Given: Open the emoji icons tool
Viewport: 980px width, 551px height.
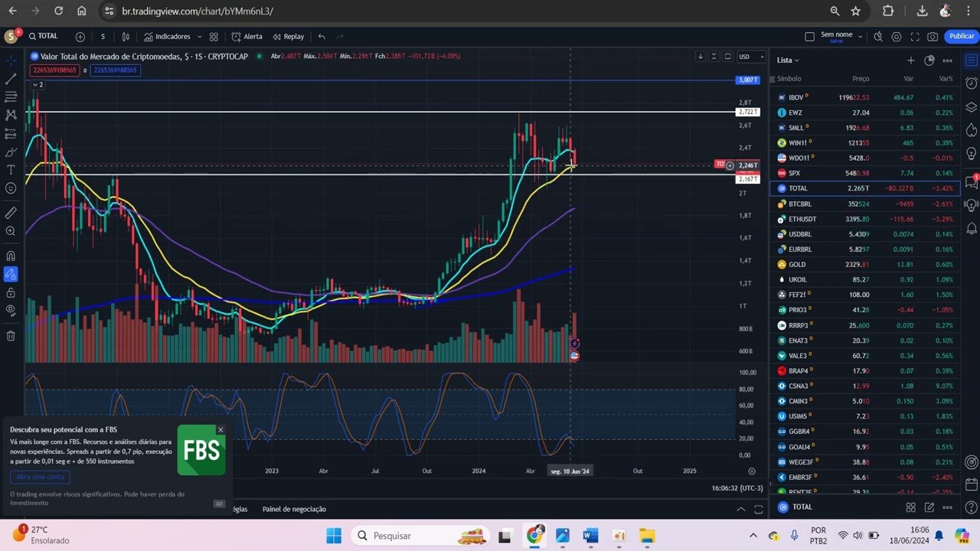Looking at the screenshot, I should 11,188.
